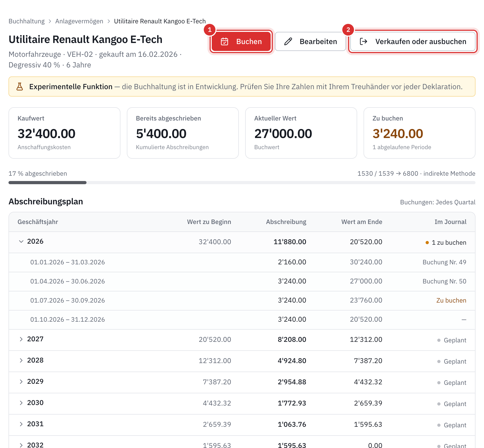Click the Aktueller Wert 27'000.00 card
This screenshot has height=448, width=484.
(x=301, y=133)
